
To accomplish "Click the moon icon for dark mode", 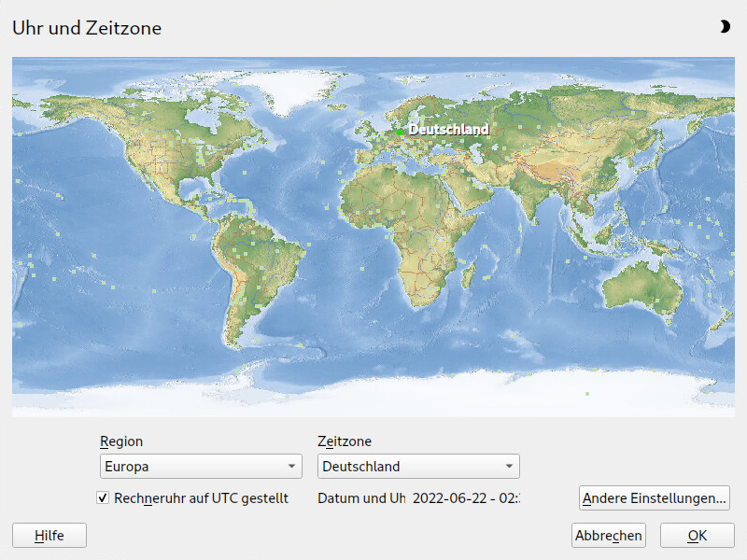I will tap(725, 27).
